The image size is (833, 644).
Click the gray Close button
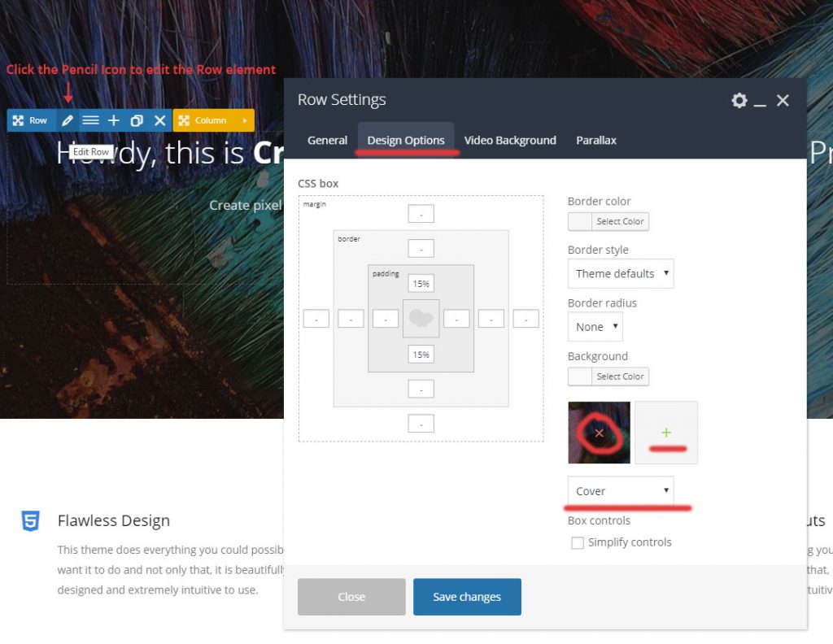pos(351,597)
